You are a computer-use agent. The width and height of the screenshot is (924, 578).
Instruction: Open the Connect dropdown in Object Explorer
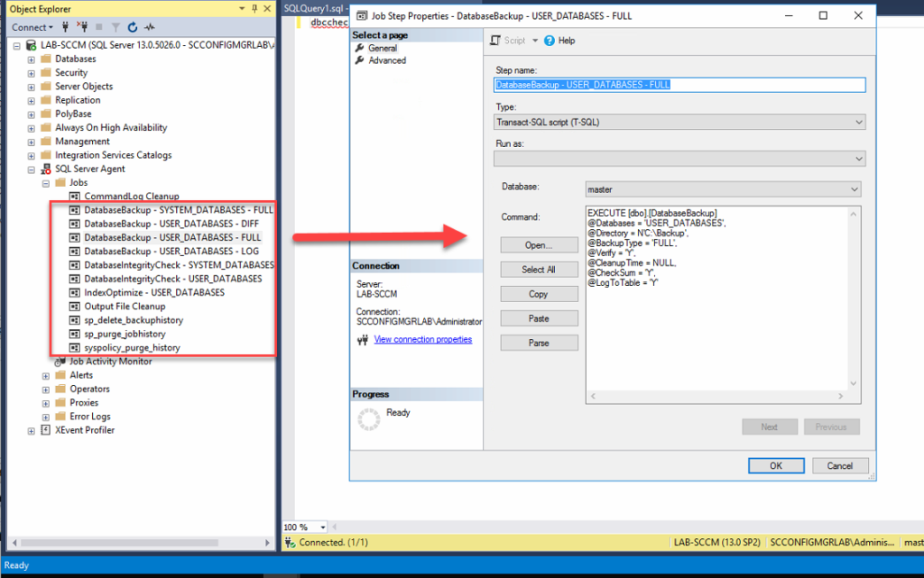tap(32, 27)
